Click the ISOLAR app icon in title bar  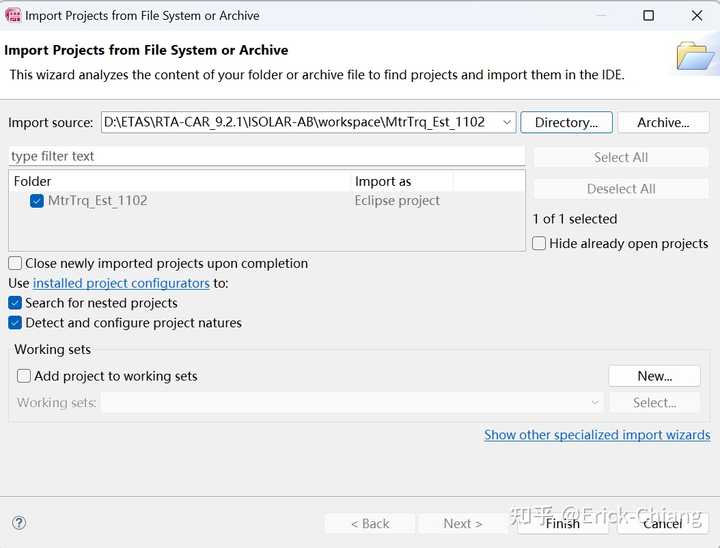[x=13, y=15]
